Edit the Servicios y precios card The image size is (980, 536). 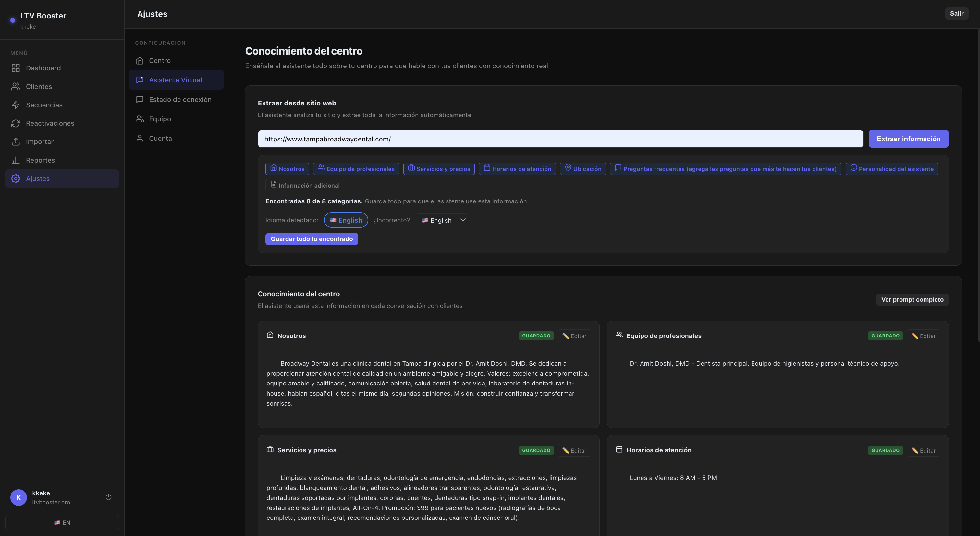(574, 450)
